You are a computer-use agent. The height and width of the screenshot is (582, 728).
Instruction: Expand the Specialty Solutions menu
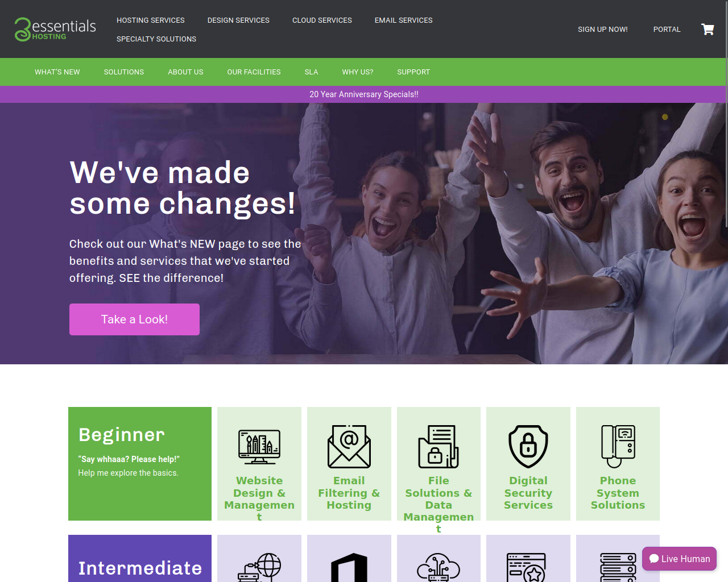[156, 39]
